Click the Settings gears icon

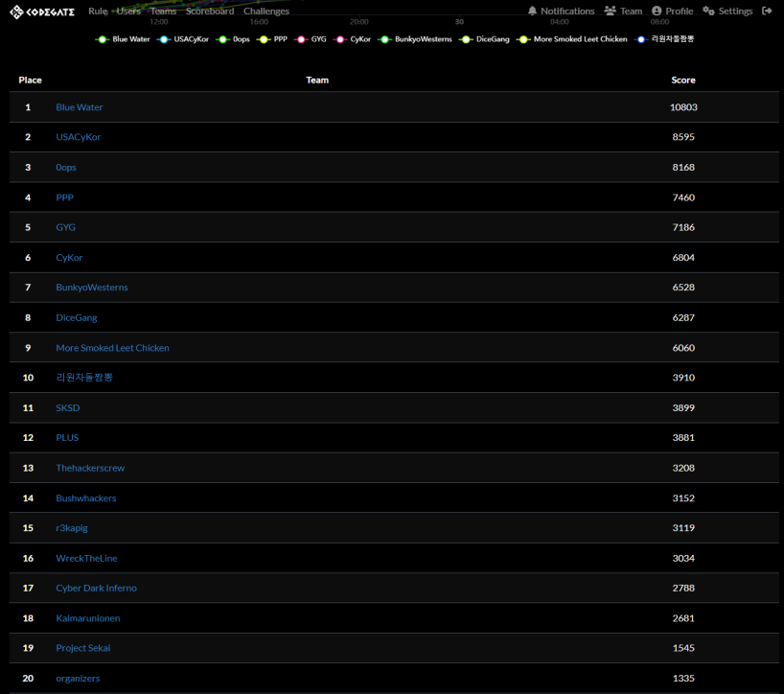708,12
